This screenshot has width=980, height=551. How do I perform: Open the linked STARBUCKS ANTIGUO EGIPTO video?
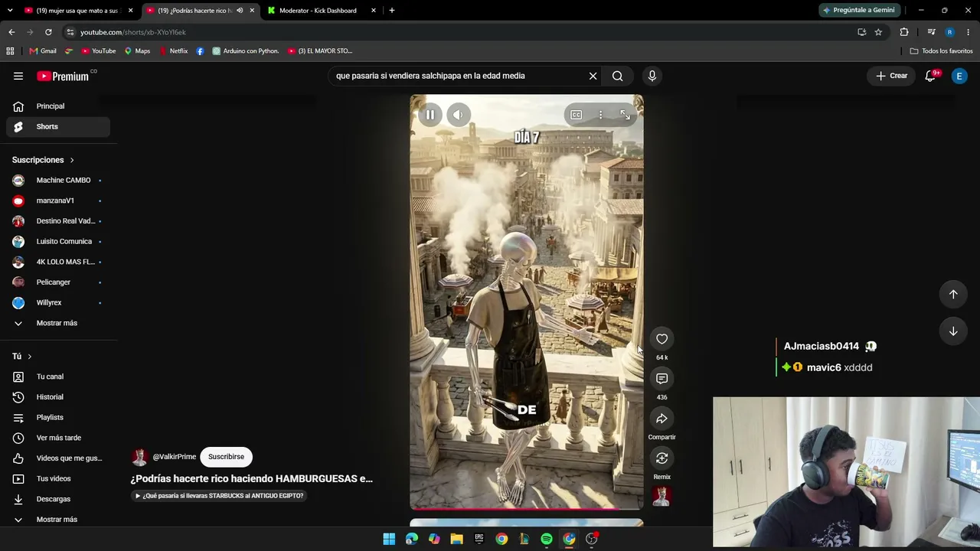(x=219, y=496)
